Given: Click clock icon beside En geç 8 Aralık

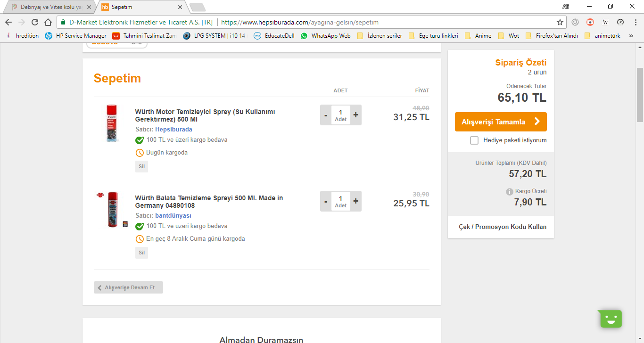Looking at the screenshot, I should 140,239.
